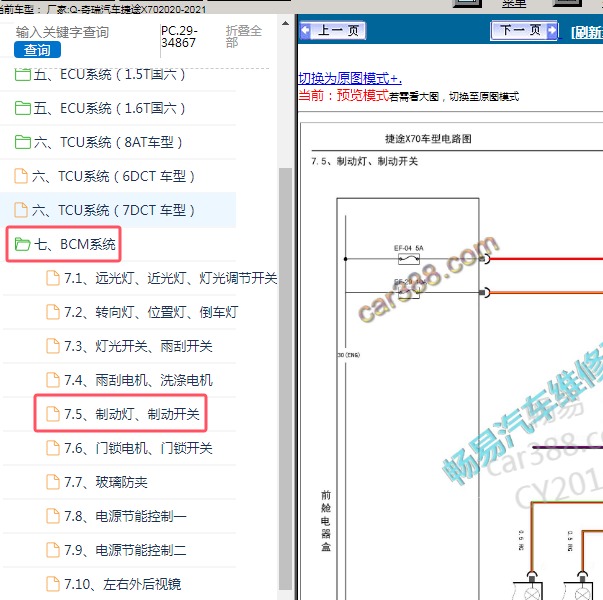Expand 六、TCU系统（8AT车型）folder icon
The image size is (603, 600).
(22, 142)
